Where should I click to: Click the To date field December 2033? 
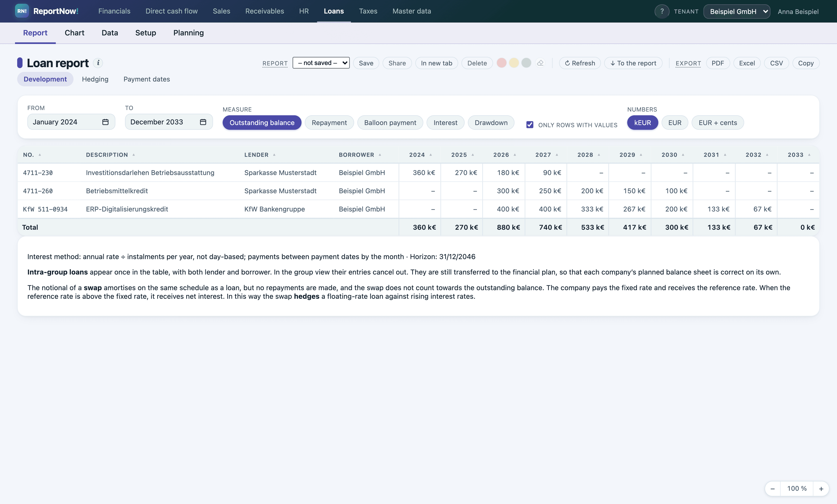(169, 122)
